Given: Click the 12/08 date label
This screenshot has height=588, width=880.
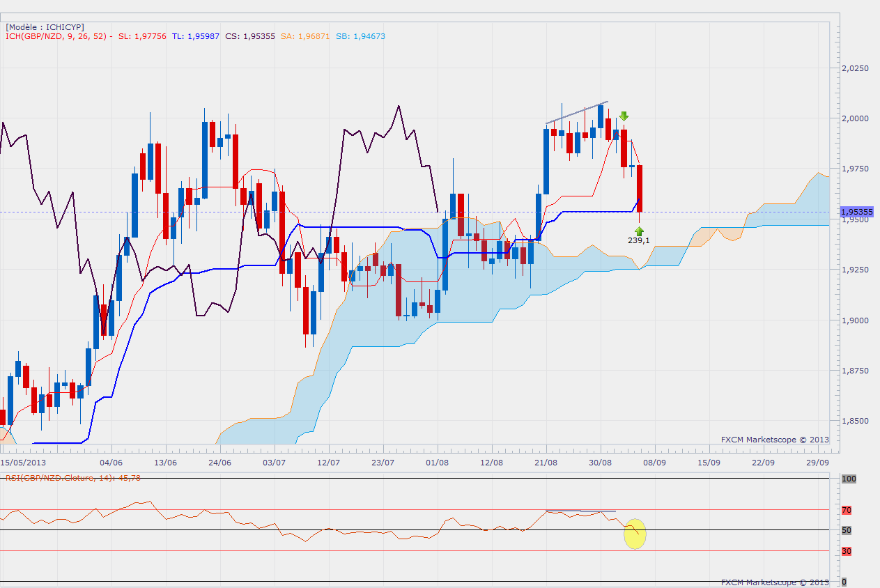Looking at the screenshot, I should click(491, 462).
